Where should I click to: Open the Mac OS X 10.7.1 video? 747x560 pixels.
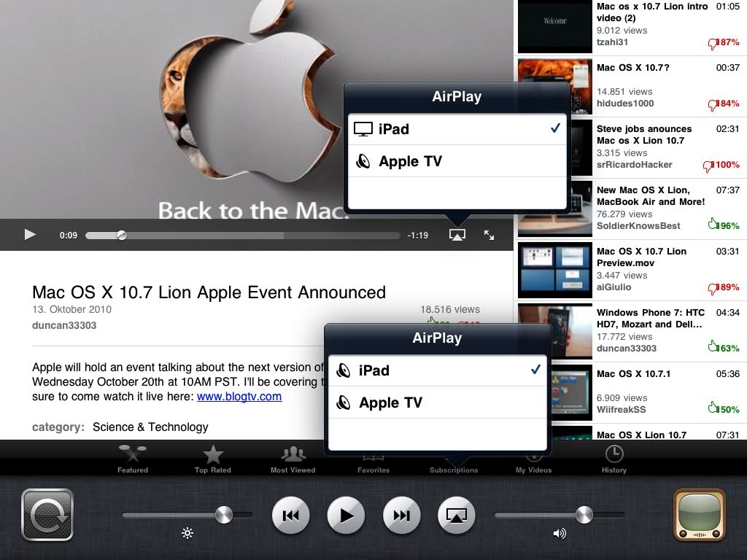[x=629, y=393]
